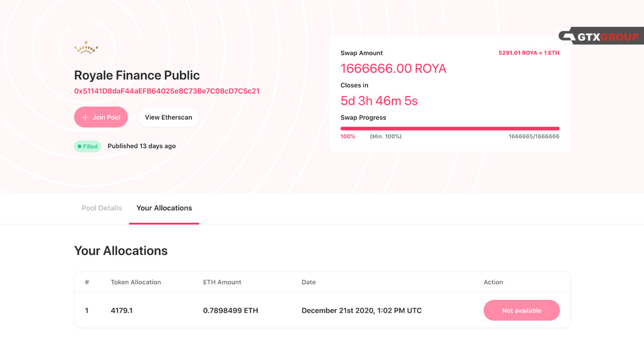The height and width of the screenshot is (337, 644).
Task: Click the 1666666.00 ROYA swap amount
Action: [393, 69]
